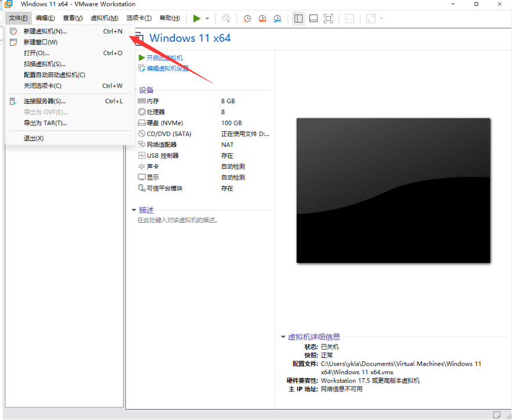The width and height of the screenshot is (512, 420).
Task: Toggle the library sidebar view icon
Action: tap(298, 19)
